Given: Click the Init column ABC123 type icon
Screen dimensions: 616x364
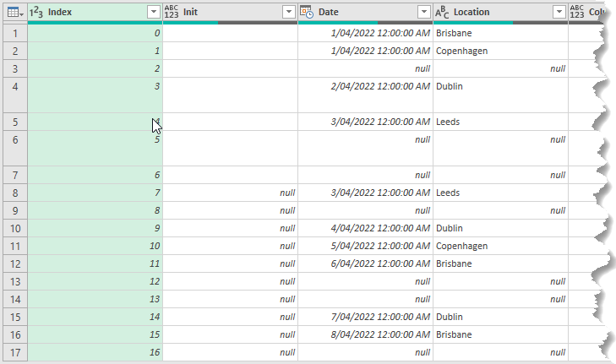Looking at the screenshot, I should 172,12.
